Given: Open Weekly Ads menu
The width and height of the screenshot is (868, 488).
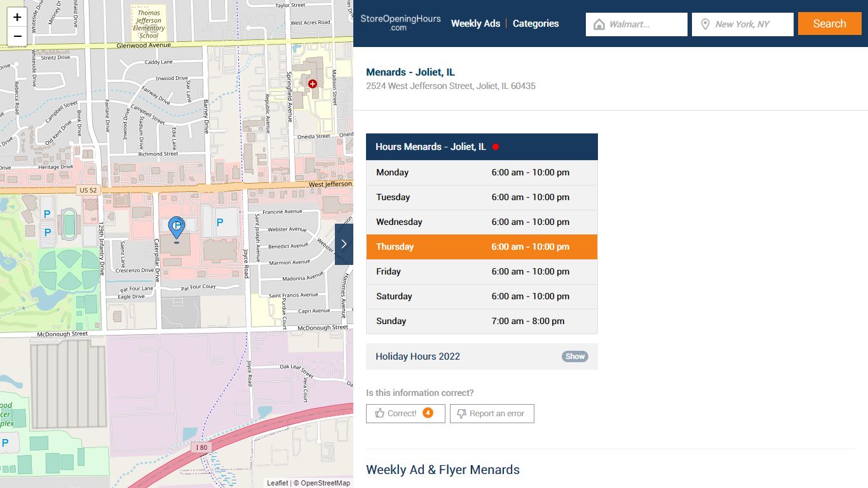Looking at the screenshot, I should tap(475, 24).
